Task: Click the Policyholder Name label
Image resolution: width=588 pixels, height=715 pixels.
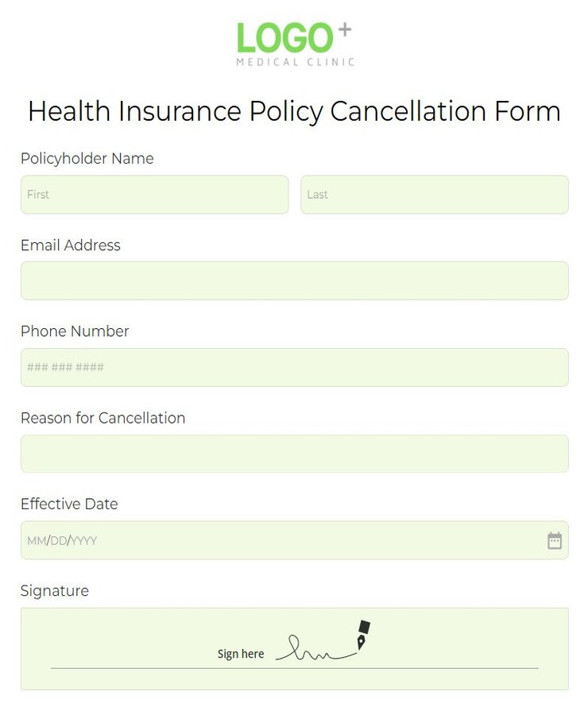Action: click(87, 159)
